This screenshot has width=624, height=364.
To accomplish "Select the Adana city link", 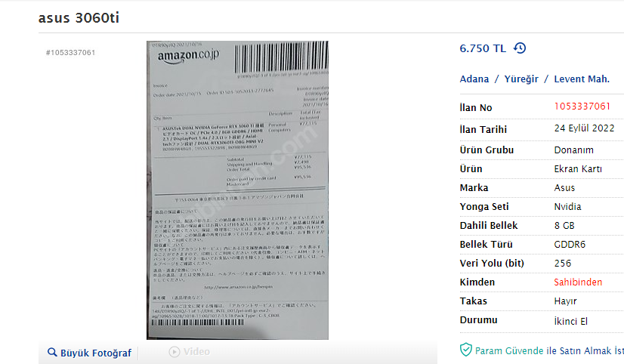I will pos(474,79).
